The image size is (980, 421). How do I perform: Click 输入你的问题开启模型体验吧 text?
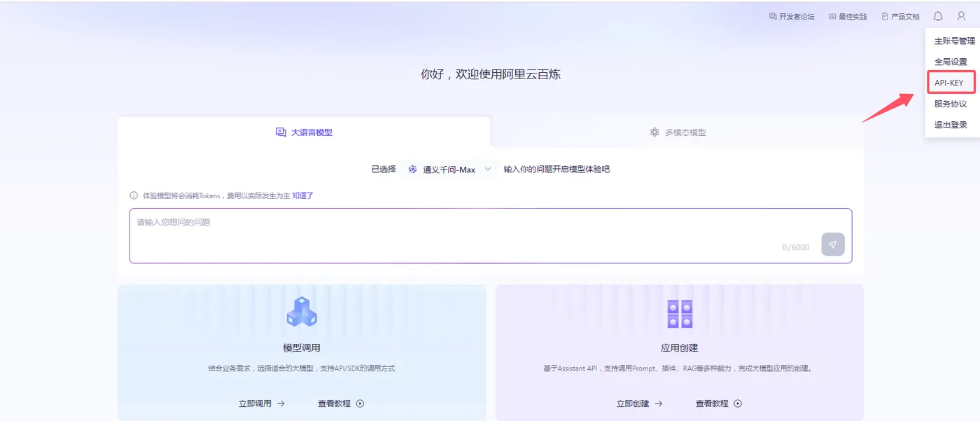click(557, 170)
